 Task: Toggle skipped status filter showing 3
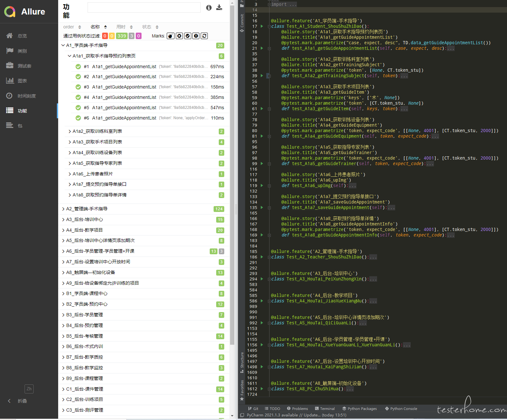132,36
